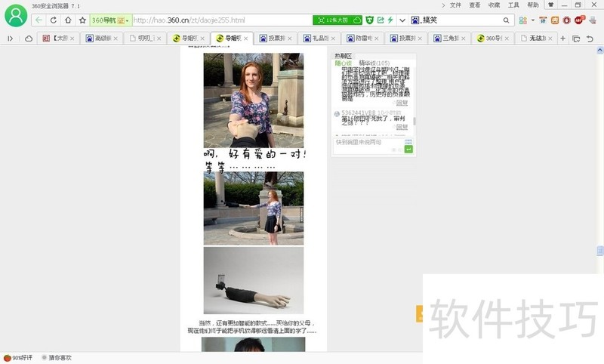Bookmark this page with the star icon

coord(82,20)
